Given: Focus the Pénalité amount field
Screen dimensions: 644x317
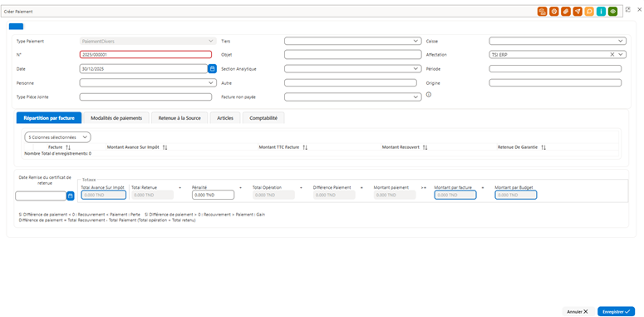Looking at the screenshot, I should click(214, 195).
